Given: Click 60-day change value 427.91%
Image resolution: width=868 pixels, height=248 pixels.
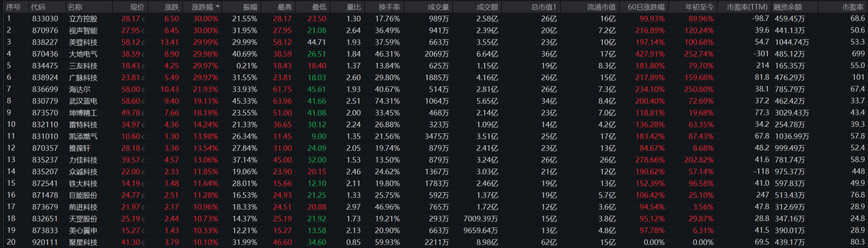Looking at the screenshot, I should pos(650,54).
